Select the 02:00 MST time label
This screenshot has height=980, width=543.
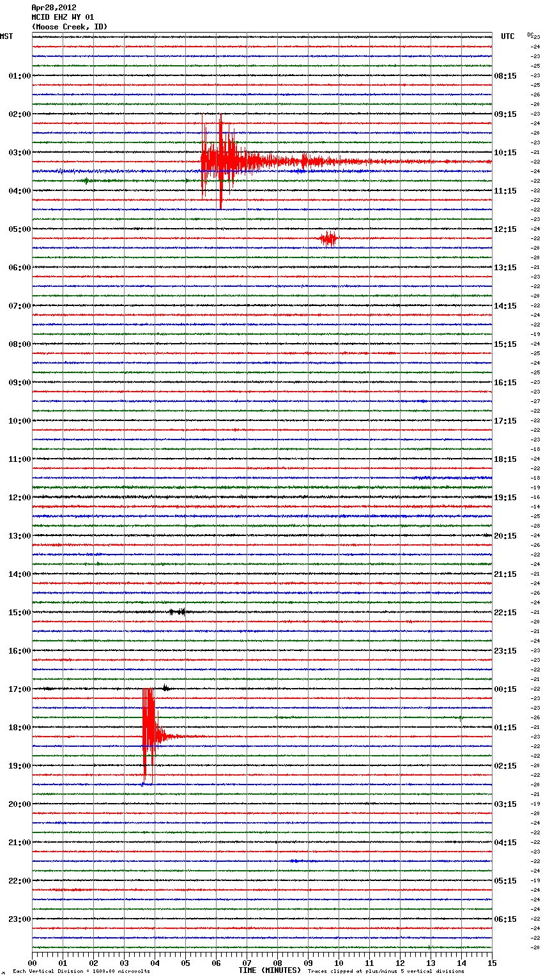[x=20, y=114]
